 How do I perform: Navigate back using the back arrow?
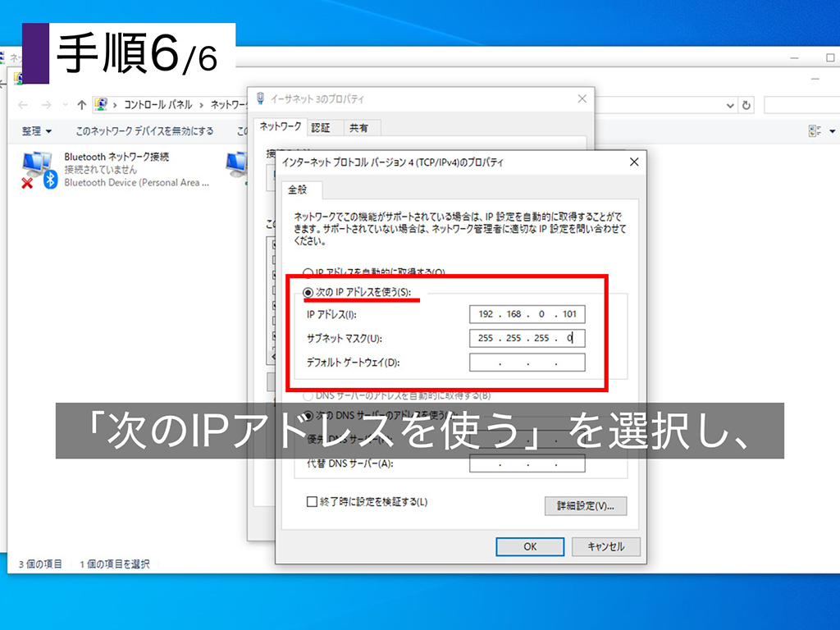22,104
